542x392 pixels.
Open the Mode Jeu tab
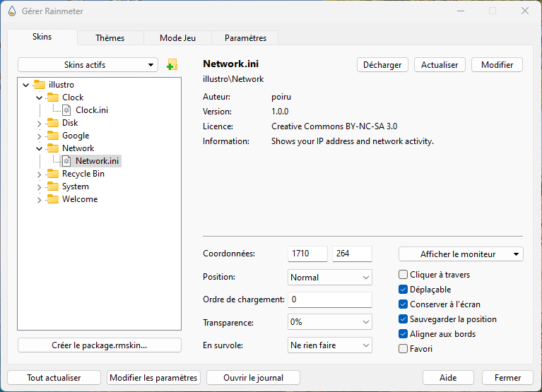(177, 38)
